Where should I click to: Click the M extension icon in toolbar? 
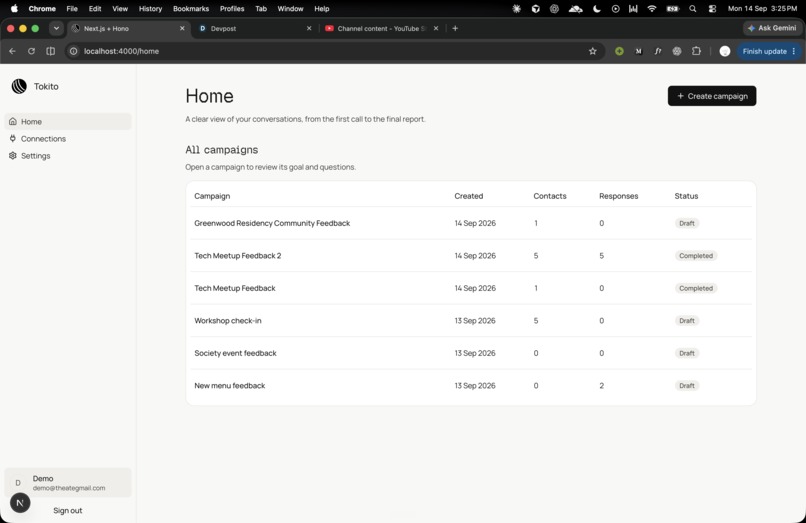click(638, 51)
